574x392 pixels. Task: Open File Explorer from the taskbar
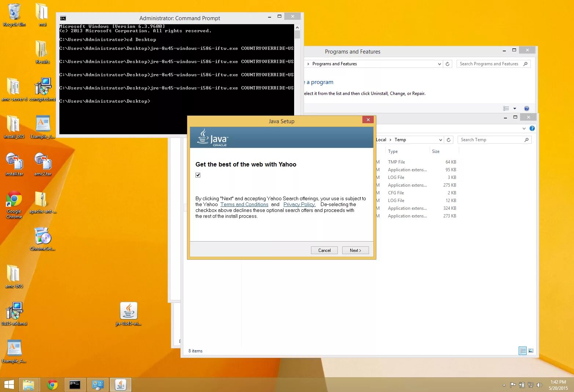coord(28,385)
